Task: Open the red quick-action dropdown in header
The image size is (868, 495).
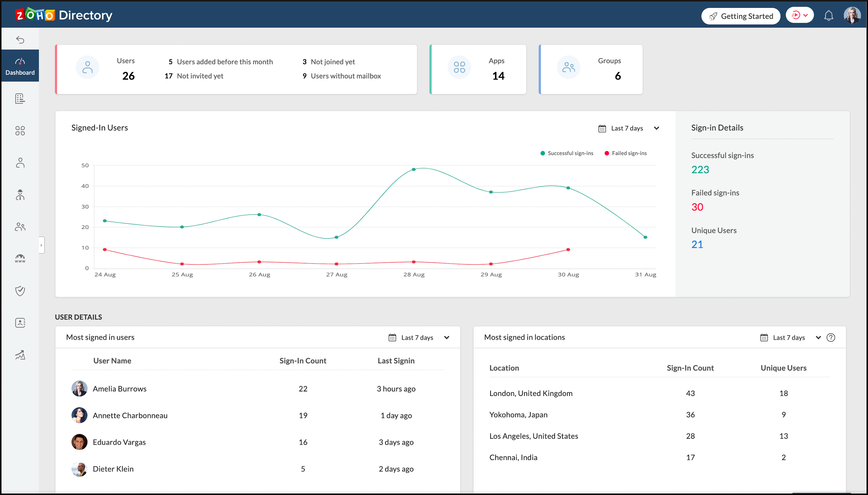Action: [799, 15]
